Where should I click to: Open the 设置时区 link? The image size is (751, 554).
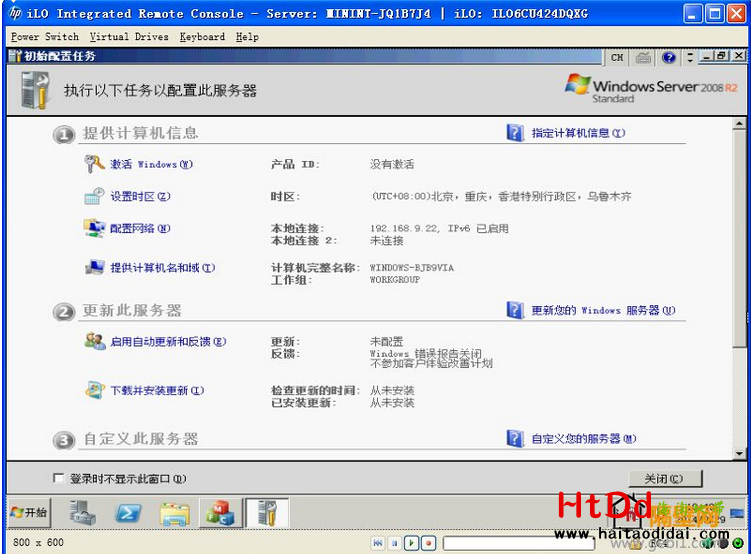(140, 196)
